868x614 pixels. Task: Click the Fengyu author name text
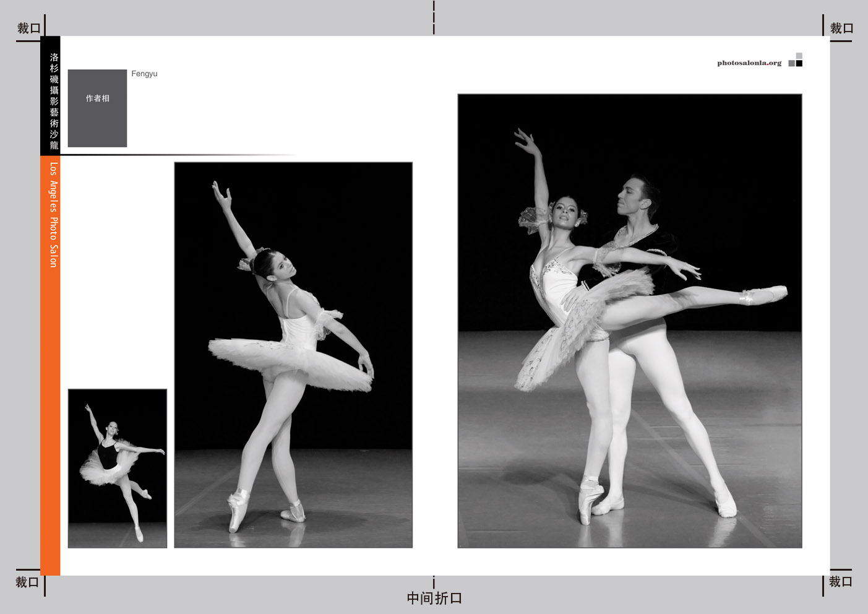pos(144,74)
